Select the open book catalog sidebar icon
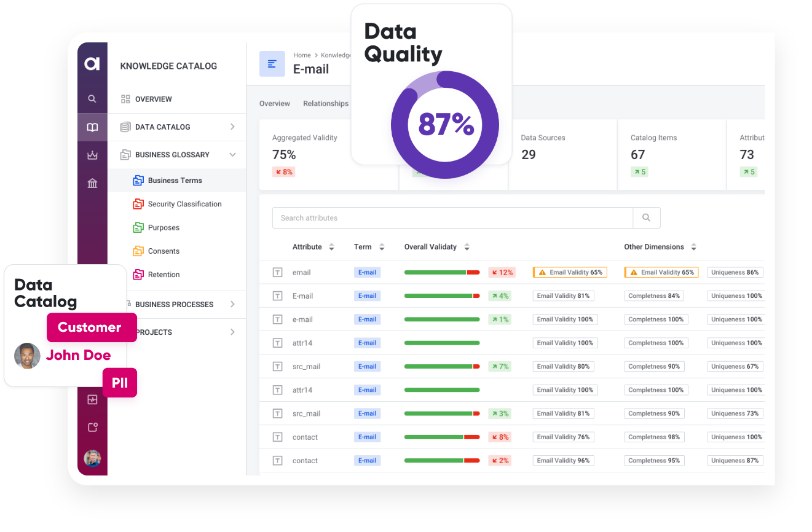This screenshot has width=812, height=532. 92,128
